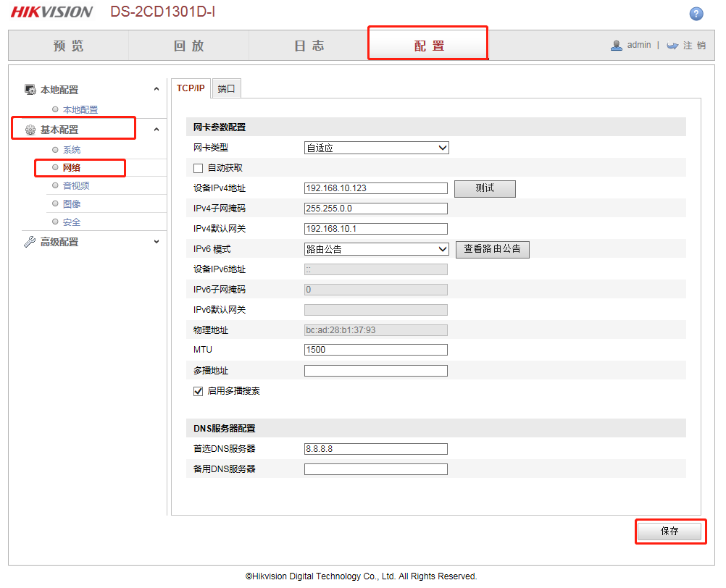The height and width of the screenshot is (588, 726).
Task: Click the 测试 button
Action: pyautogui.click(x=485, y=188)
